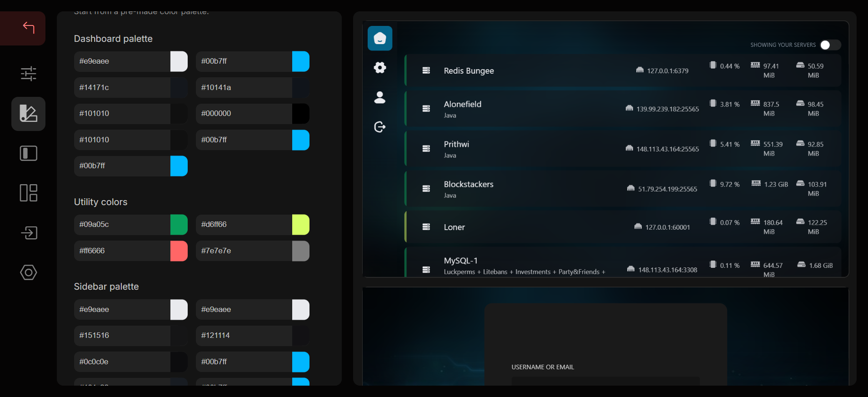Open the #121114 color swatch
This screenshot has height=397, width=868.
301,336
